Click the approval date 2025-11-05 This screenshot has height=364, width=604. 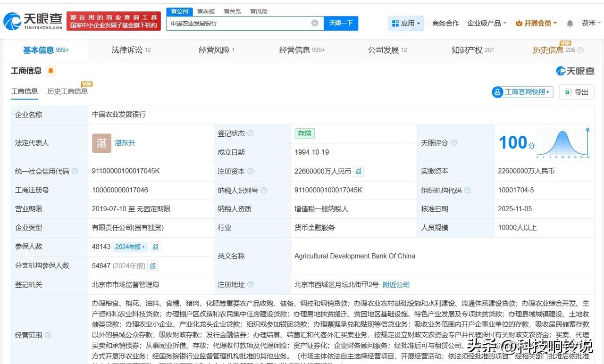515,209
